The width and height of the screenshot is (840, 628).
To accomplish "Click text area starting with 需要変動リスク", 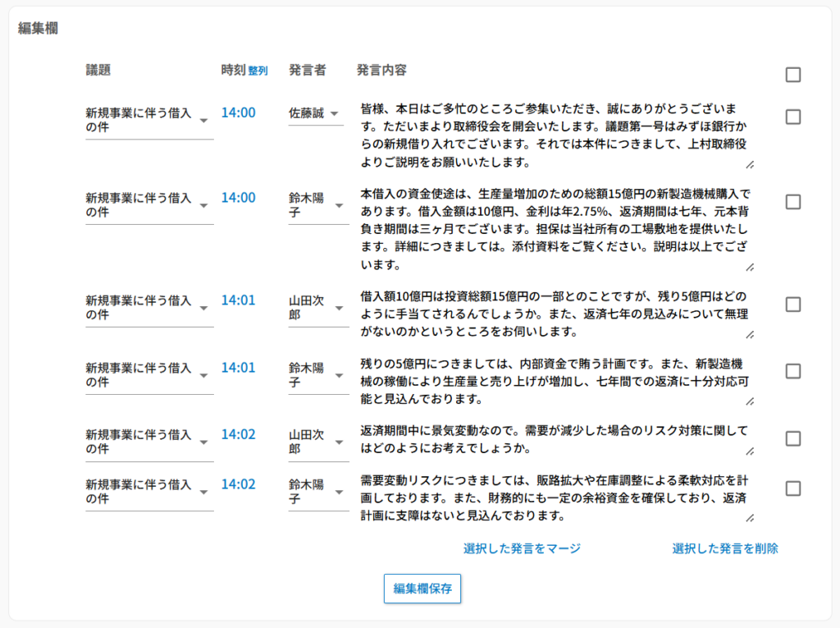I will [550, 497].
